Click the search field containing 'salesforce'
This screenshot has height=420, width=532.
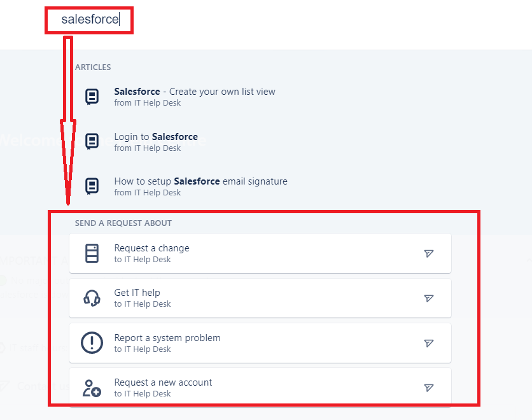[x=90, y=20]
